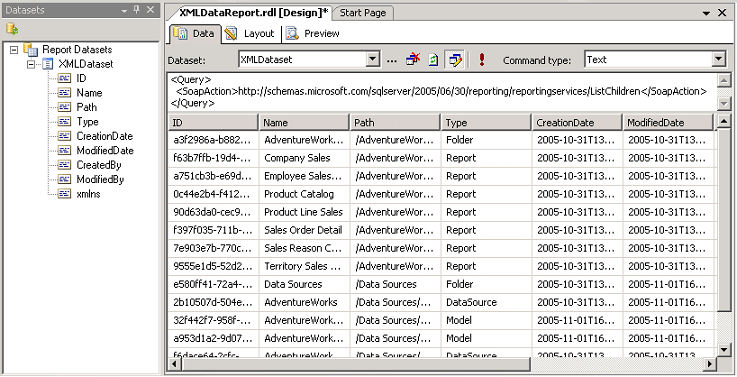Open the active documents list dropdown
The width and height of the screenshot is (737, 377).
pos(706,13)
